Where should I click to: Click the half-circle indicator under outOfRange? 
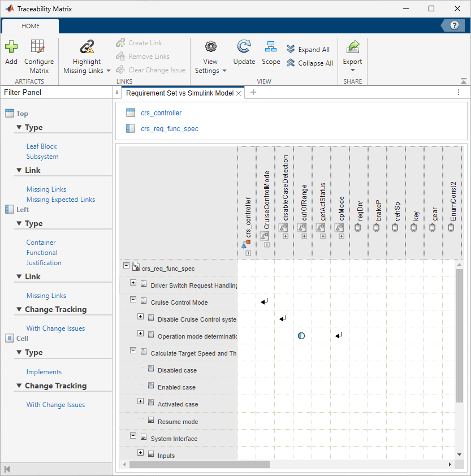(x=301, y=336)
